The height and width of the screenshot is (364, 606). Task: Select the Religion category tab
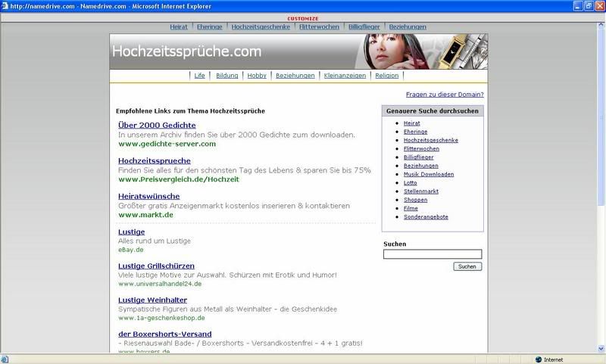(x=386, y=75)
